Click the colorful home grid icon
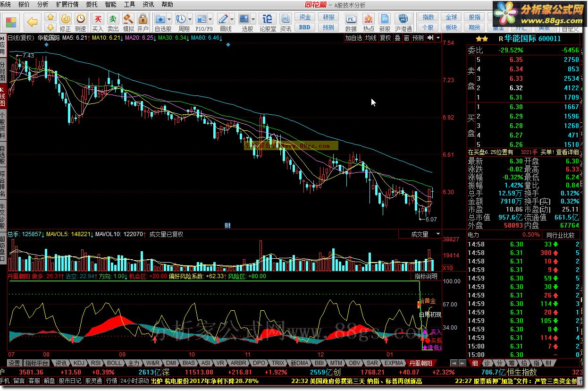Image resolution: width=588 pixels, height=391 pixels. coord(10,22)
